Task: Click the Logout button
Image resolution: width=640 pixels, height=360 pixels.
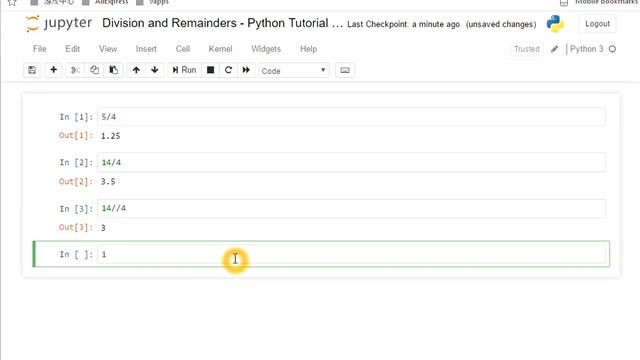Action: (x=598, y=24)
